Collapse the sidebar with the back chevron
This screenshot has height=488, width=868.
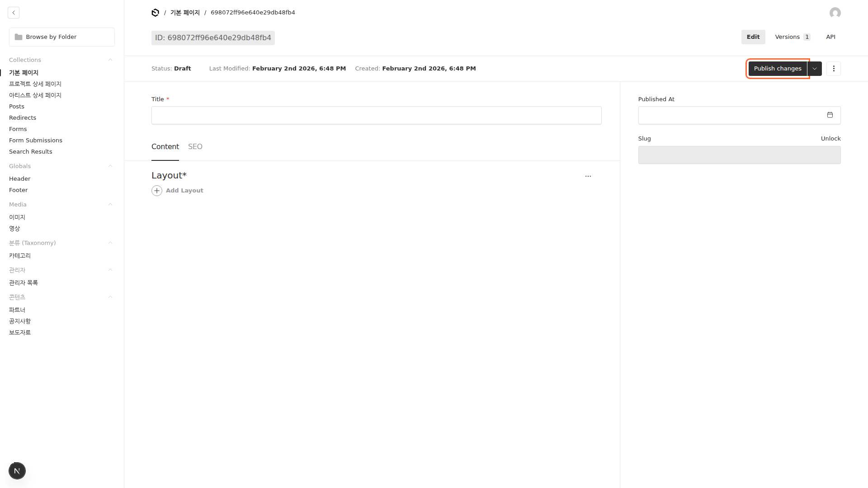[14, 13]
